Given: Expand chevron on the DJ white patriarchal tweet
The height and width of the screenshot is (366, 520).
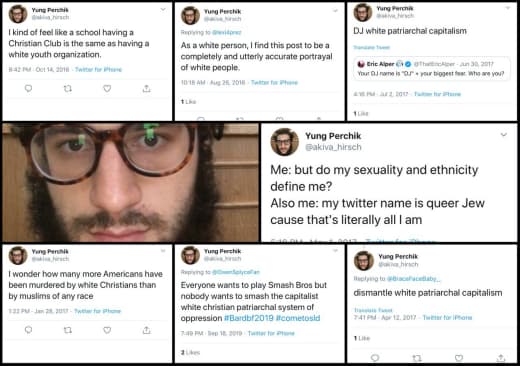Looking at the screenshot, I should [x=508, y=8].
